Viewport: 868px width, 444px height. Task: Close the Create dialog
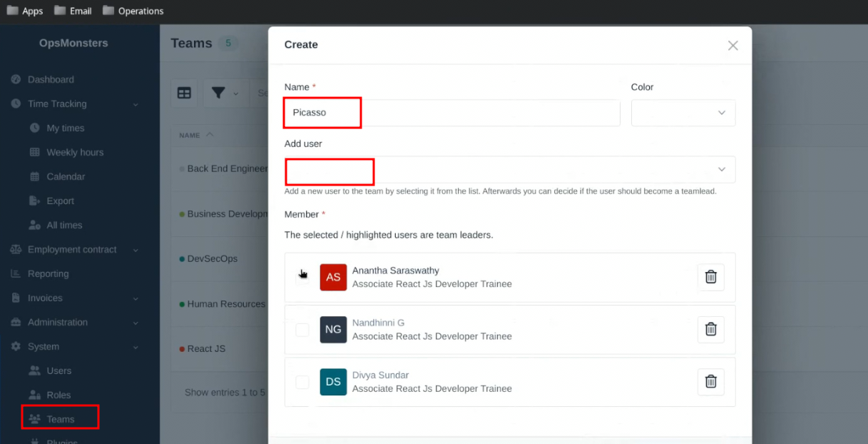point(732,45)
